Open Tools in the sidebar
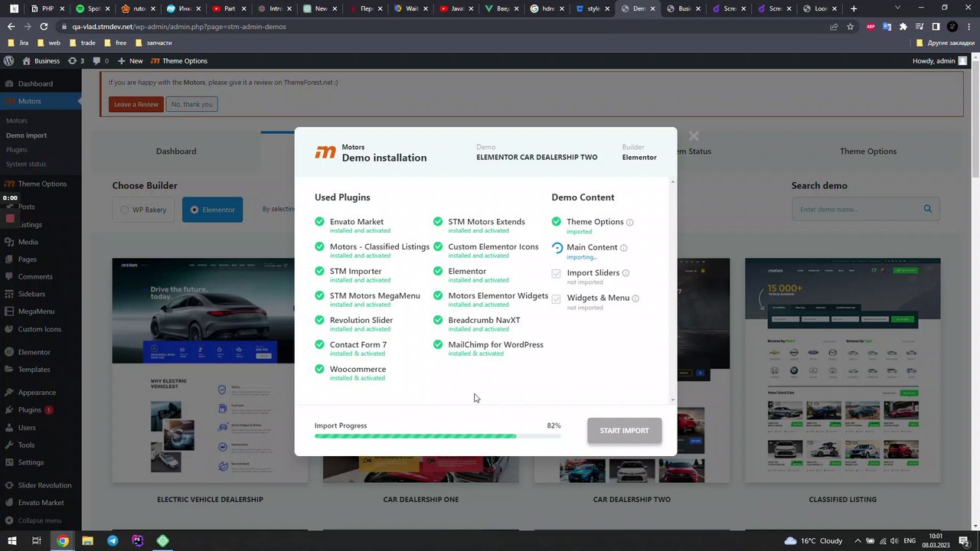The image size is (980, 551). point(27,445)
